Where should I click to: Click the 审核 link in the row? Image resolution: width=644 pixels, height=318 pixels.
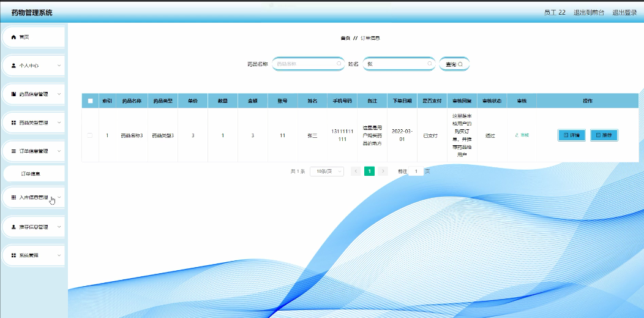tap(522, 135)
